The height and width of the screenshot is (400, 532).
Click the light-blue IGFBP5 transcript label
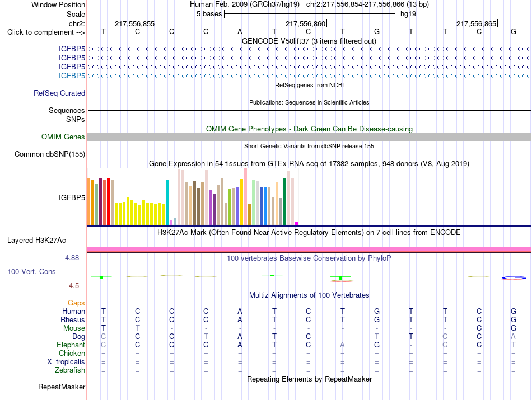point(72,76)
